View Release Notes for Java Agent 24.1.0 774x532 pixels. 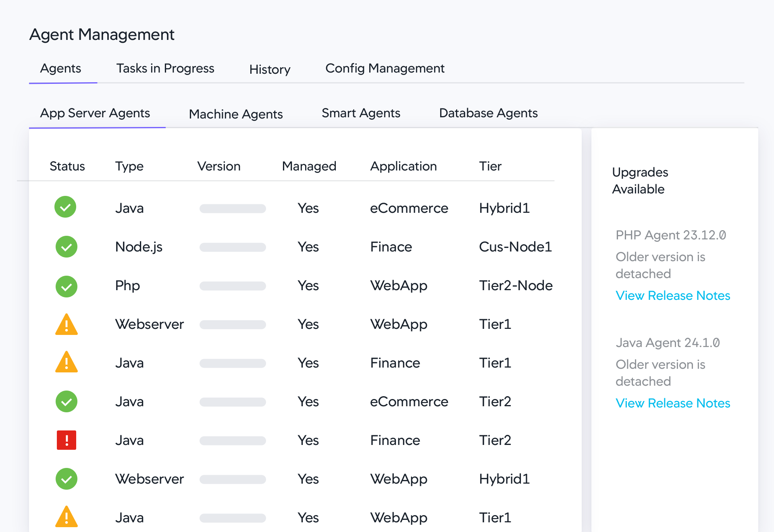(673, 403)
